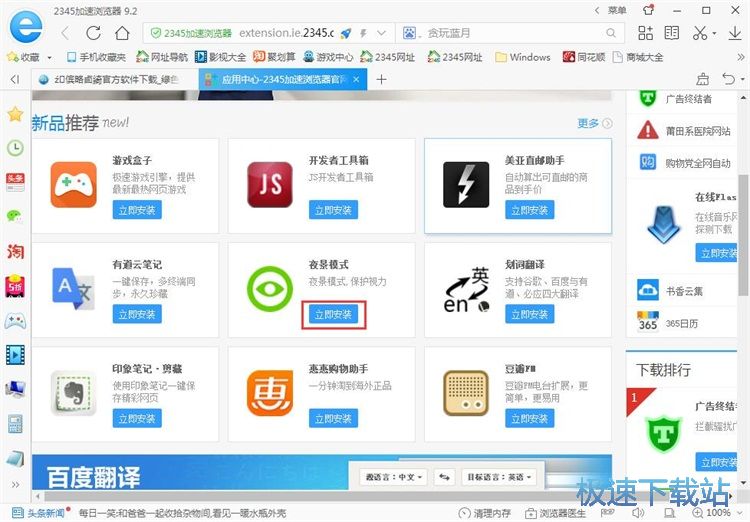Close the 应用中心 tab

coord(356,79)
